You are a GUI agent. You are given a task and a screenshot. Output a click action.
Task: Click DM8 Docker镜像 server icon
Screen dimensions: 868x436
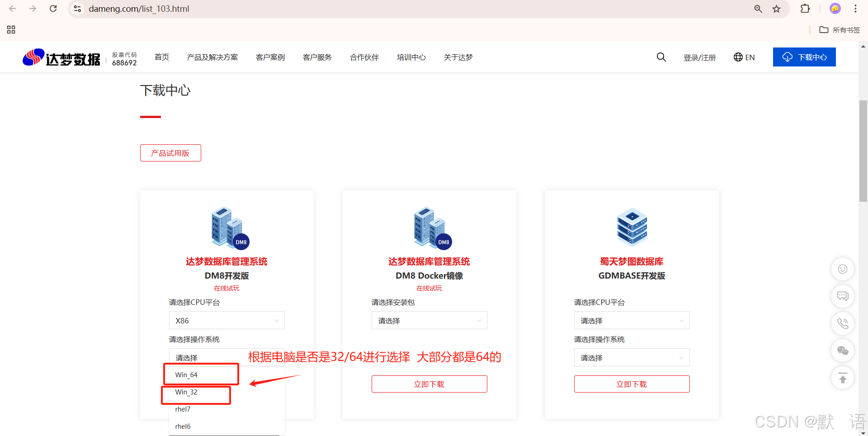[432, 227]
